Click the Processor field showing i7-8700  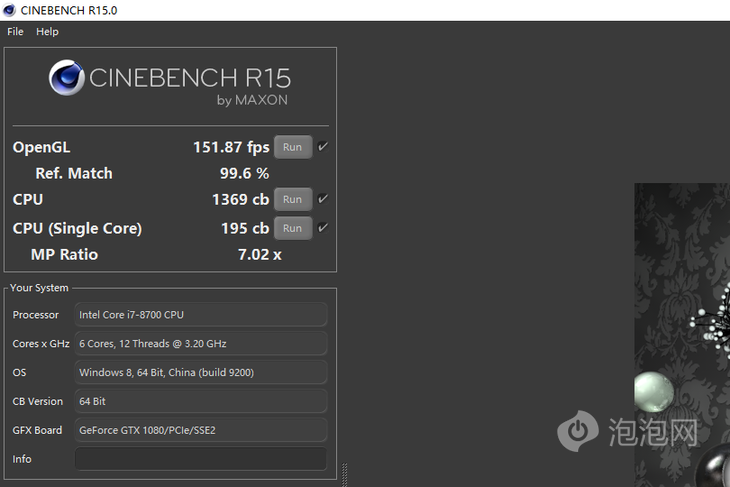click(x=201, y=315)
